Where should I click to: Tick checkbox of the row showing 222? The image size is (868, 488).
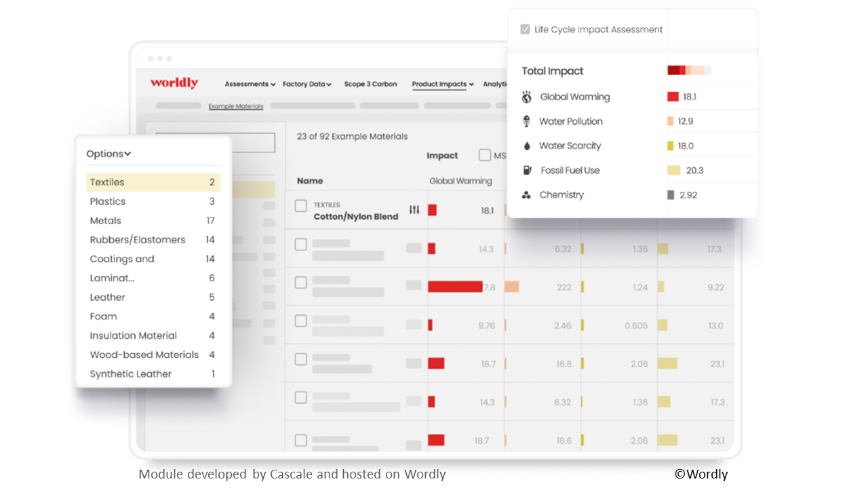(x=301, y=283)
